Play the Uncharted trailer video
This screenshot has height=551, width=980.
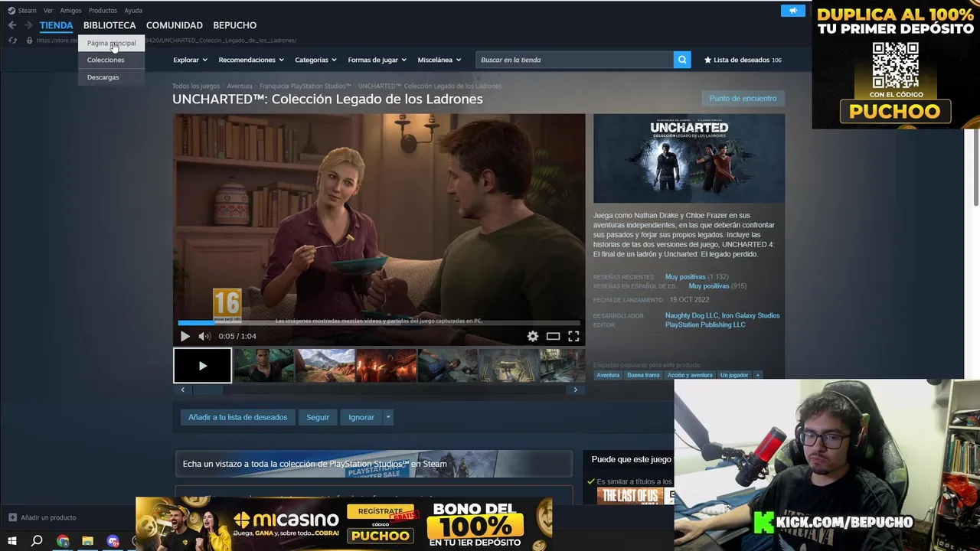coord(185,336)
